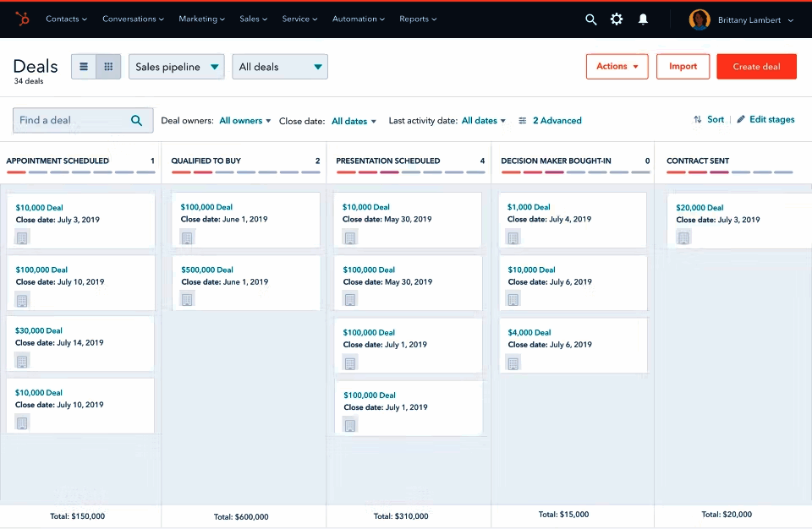Click Close date: July 14, 2019 text
812x529 pixels.
59,342
